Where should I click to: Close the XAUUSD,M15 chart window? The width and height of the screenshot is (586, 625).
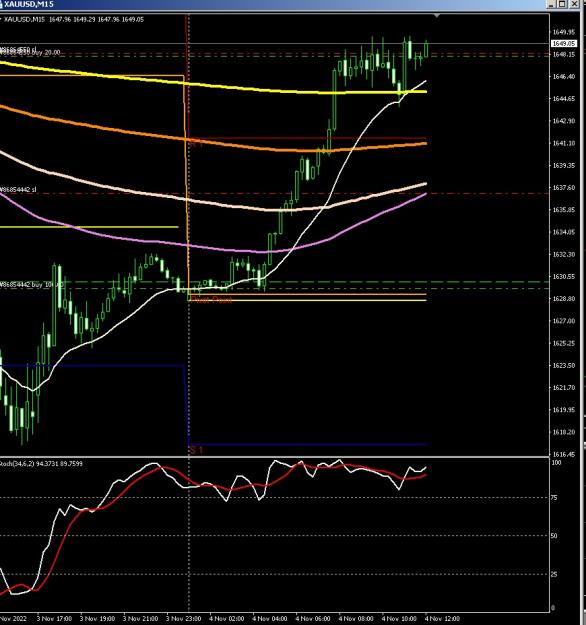coord(574,4)
